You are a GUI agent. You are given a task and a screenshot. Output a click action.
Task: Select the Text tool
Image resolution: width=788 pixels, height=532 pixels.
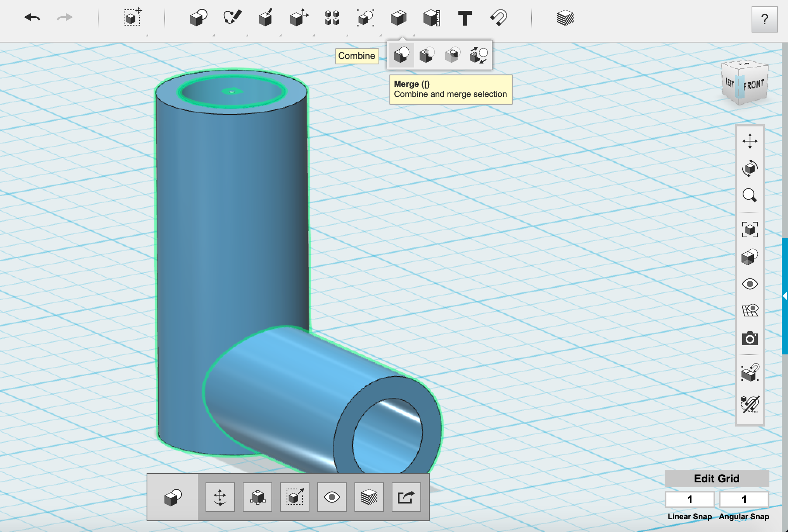pyautogui.click(x=465, y=18)
